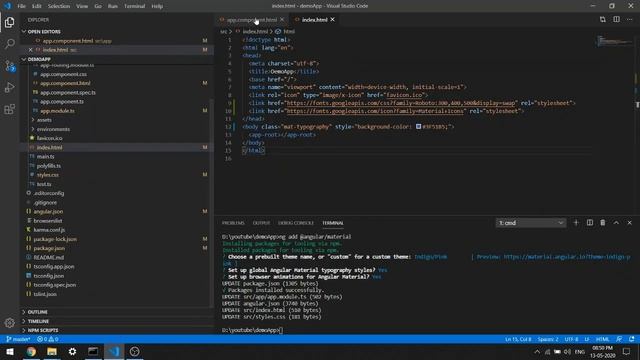Expand the assets folder

pos(44,120)
